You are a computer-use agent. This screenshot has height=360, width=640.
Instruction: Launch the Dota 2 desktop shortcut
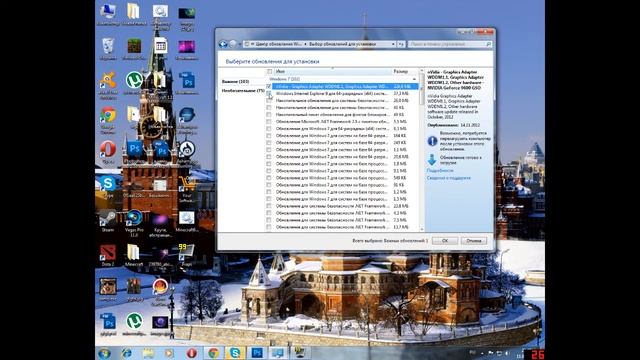pos(108,256)
